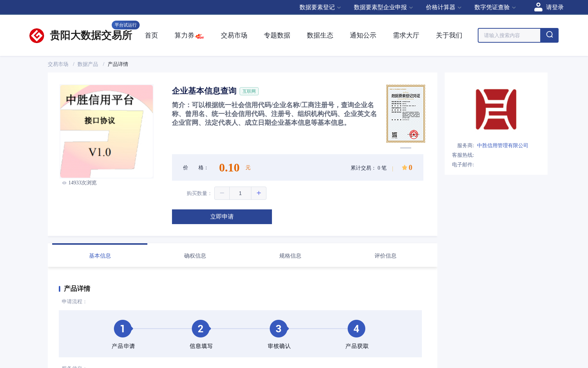This screenshot has height=368, width=588.
Task: Expand the 价格计算器 dropdown
Action: pyautogui.click(x=444, y=7)
